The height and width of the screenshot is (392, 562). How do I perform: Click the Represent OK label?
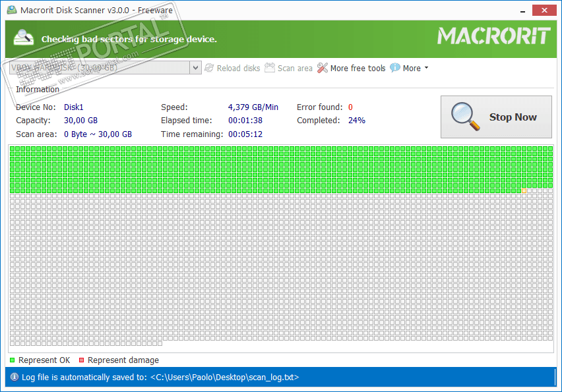tap(44, 360)
